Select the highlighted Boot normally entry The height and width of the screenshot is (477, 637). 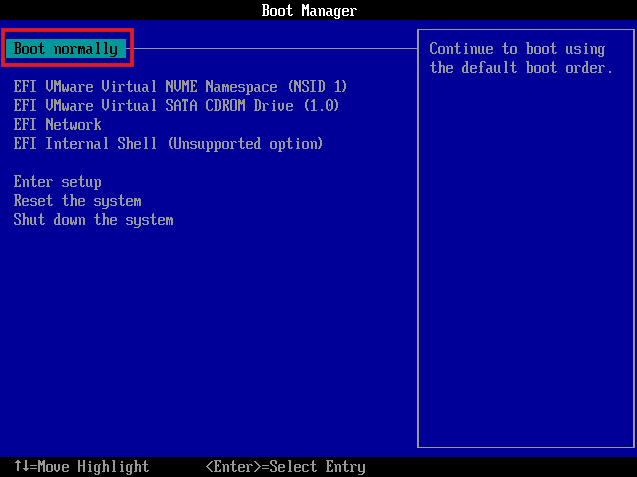[x=66, y=49]
